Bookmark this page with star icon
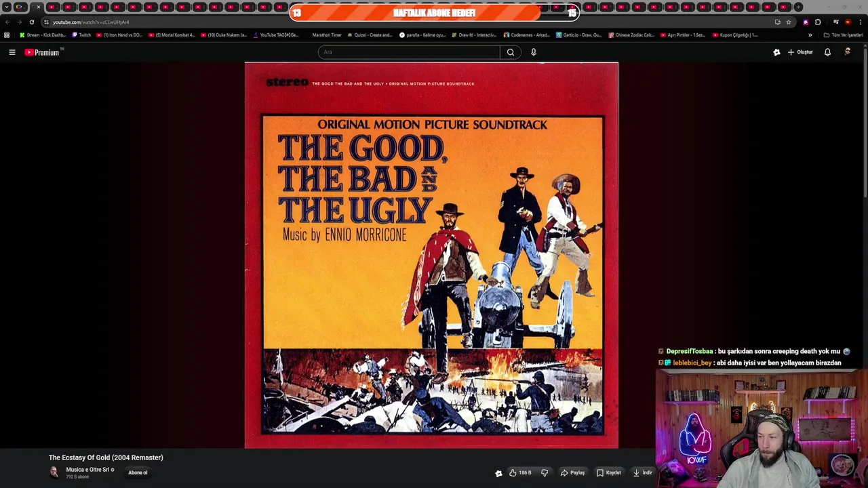 pos(788,22)
